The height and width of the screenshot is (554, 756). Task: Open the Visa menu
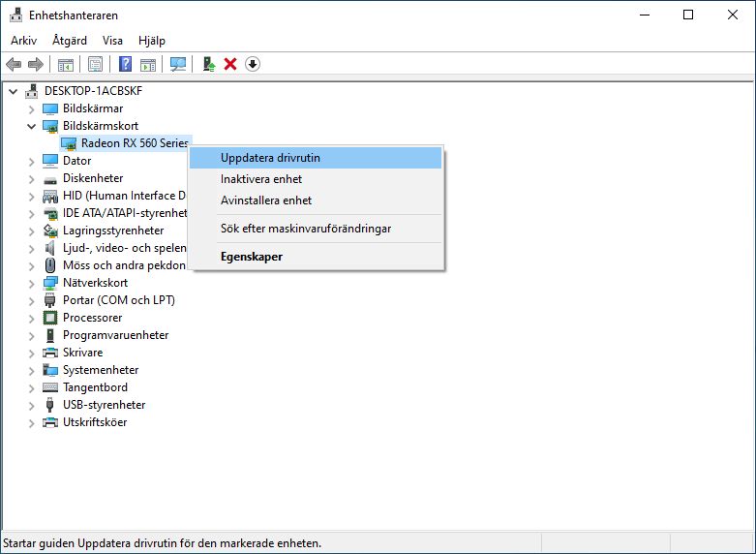112,41
